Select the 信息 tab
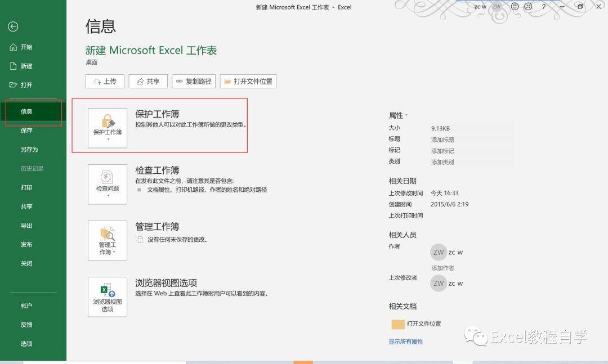This screenshot has width=608, height=364. pyautogui.click(x=33, y=111)
